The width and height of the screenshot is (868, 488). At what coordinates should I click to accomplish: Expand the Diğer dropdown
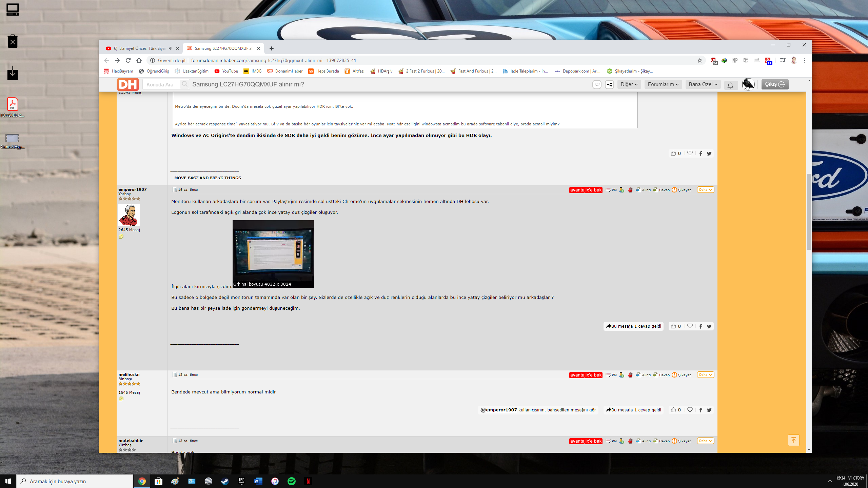tap(629, 84)
